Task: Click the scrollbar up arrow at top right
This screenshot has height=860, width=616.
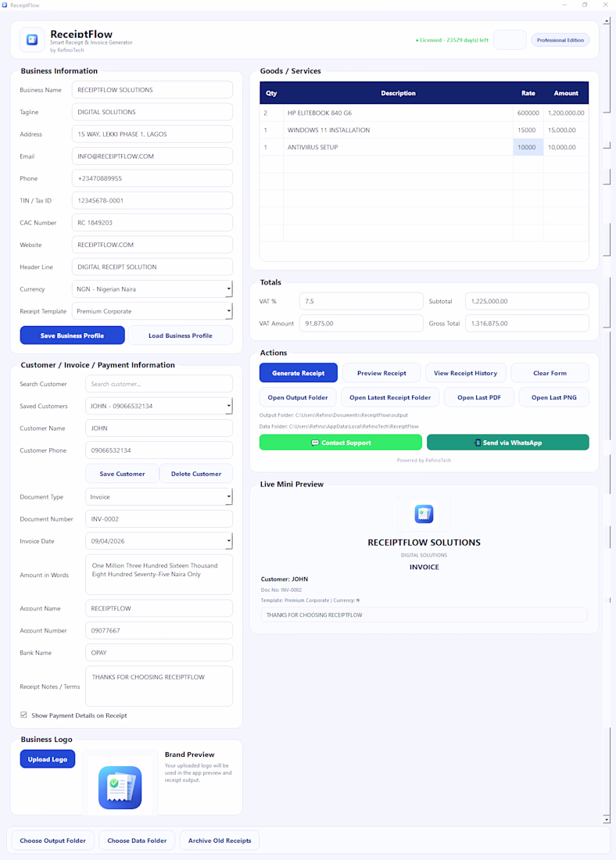Action: (606, 21)
